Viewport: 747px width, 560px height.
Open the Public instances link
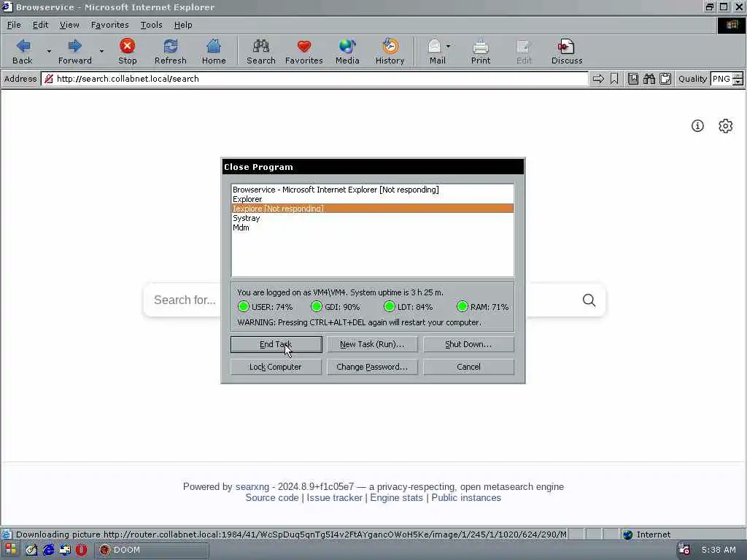tap(466, 497)
